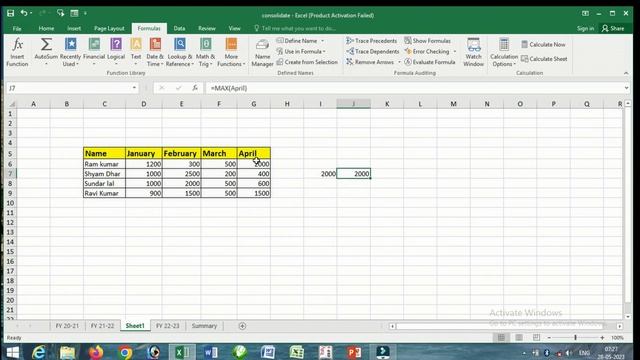Open the Financial functions list
The width and height of the screenshot is (640, 360).
tap(94, 52)
